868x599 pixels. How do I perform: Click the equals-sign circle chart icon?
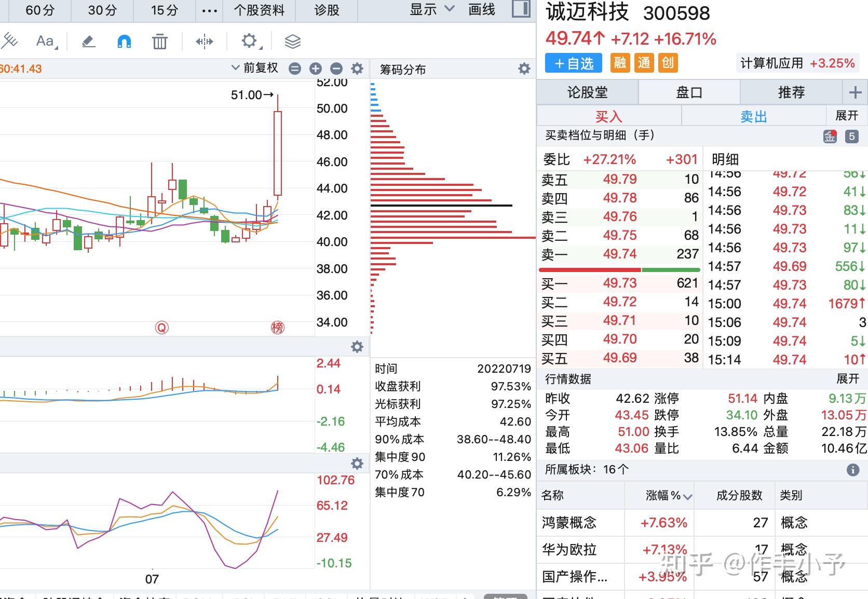[x=295, y=69]
